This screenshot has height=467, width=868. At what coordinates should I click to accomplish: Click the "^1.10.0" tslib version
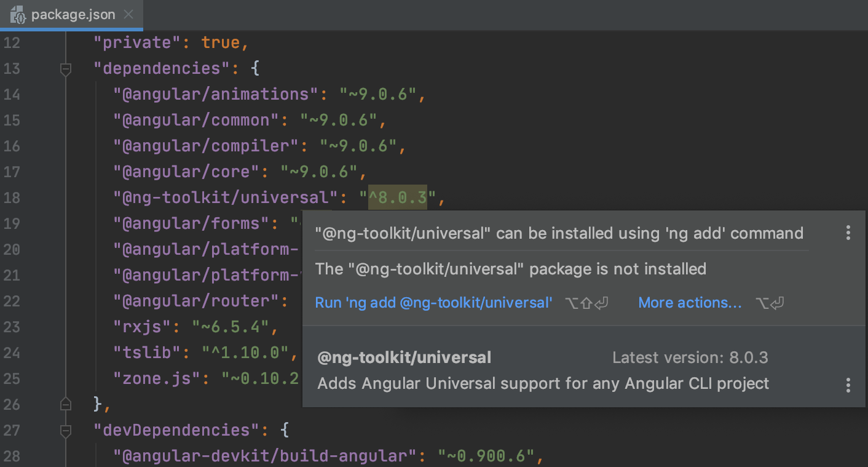point(245,353)
